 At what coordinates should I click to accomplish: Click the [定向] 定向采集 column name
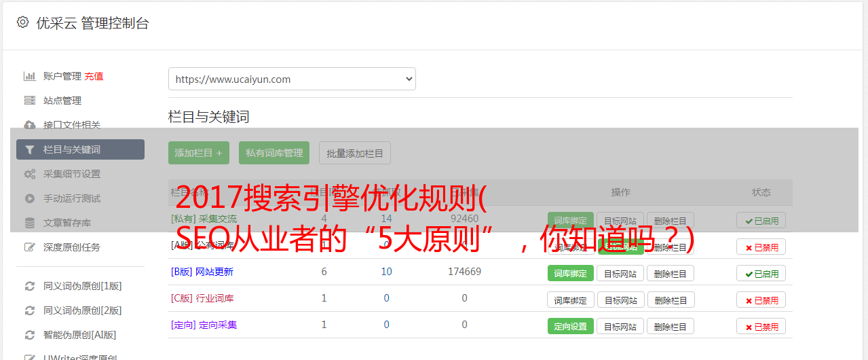pyautogui.click(x=204, y=325)
